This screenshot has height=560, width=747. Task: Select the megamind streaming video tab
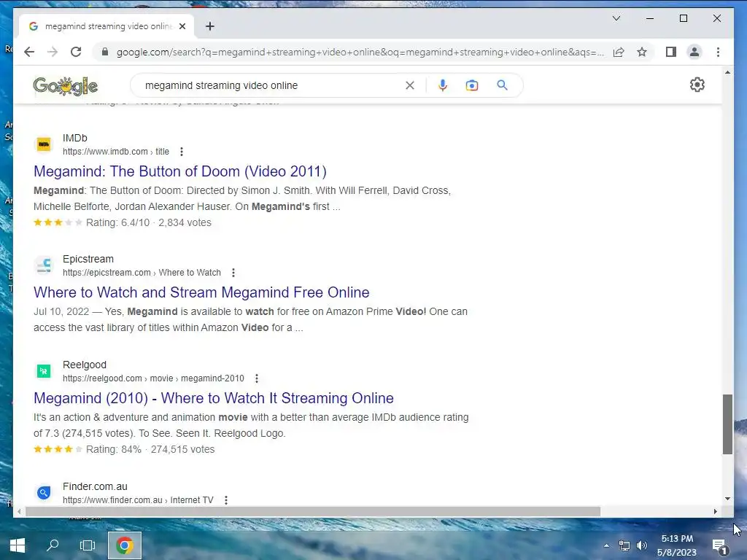(107, 26)
